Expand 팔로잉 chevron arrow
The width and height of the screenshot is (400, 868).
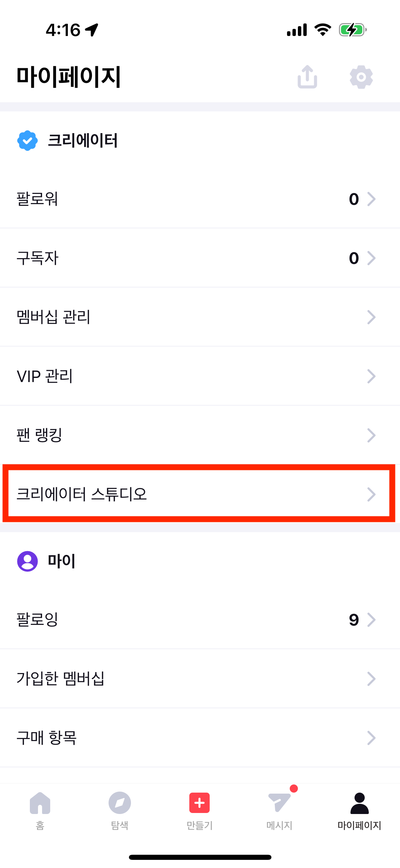(372, 620)
